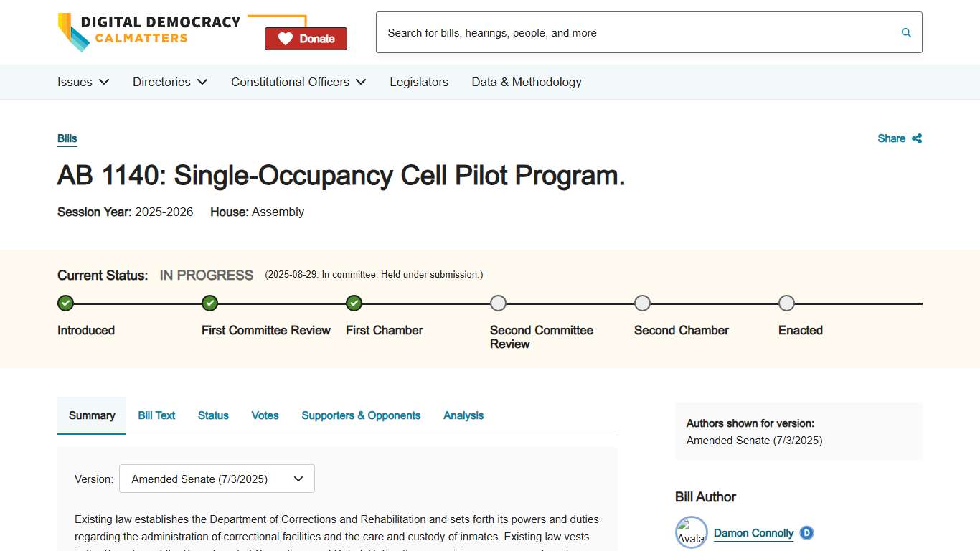The image size is (980, 551).
Task: Click the Enacted status circle
Action: tap(786, 303)
